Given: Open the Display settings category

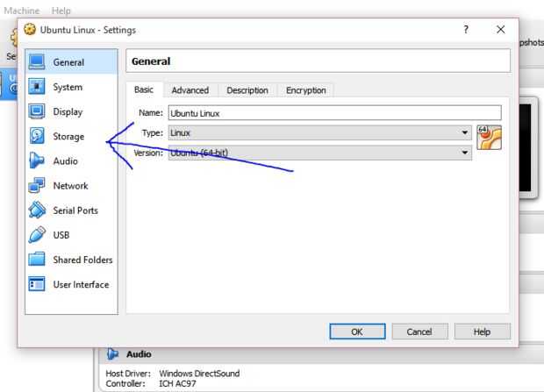Looking at the screenshot, I should pyautogui.click(x=71, y=111).
